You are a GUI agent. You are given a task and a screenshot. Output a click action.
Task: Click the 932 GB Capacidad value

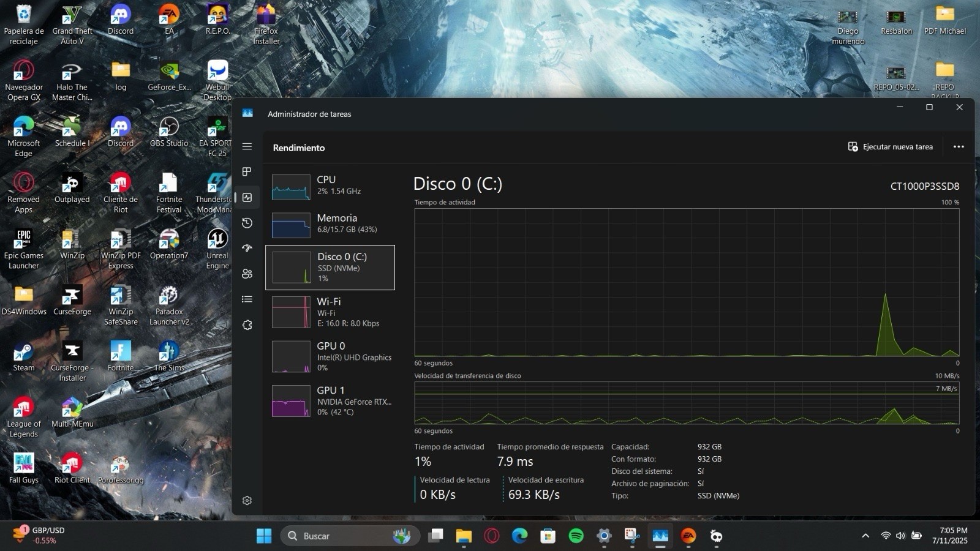pos(709,447)
